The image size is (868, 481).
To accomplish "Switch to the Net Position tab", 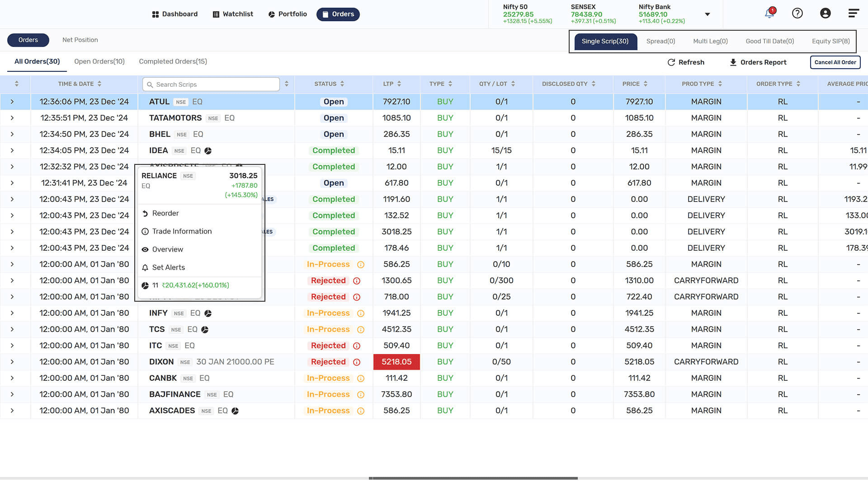I will [80, 40].
